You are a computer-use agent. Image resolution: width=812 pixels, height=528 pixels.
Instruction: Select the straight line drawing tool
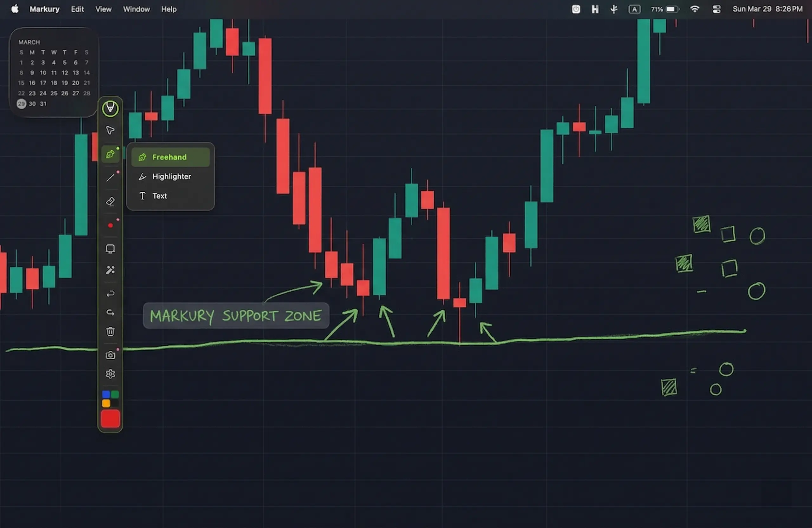(110, 178)
